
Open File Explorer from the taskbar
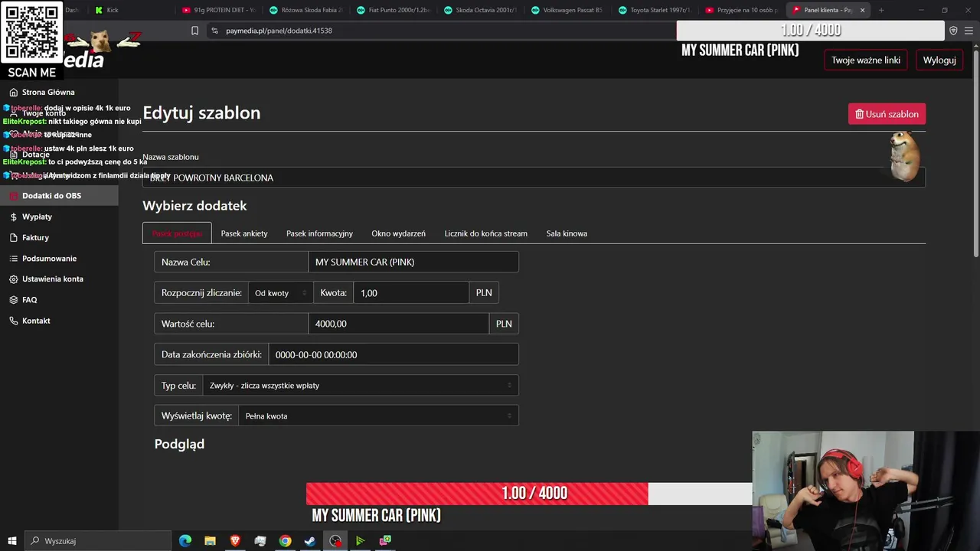(x=210, y=541)
